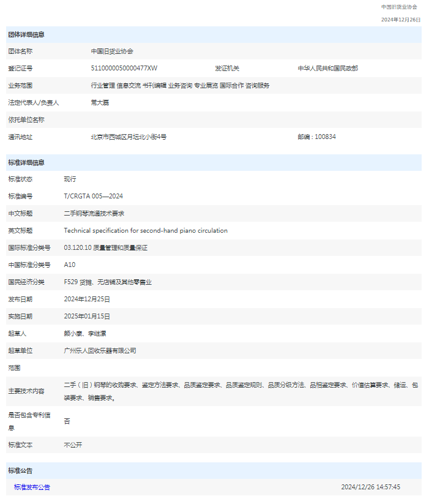Select the registration number 5110000050000477XW
The image size is (429, 504).
click(x=124, y=69)
